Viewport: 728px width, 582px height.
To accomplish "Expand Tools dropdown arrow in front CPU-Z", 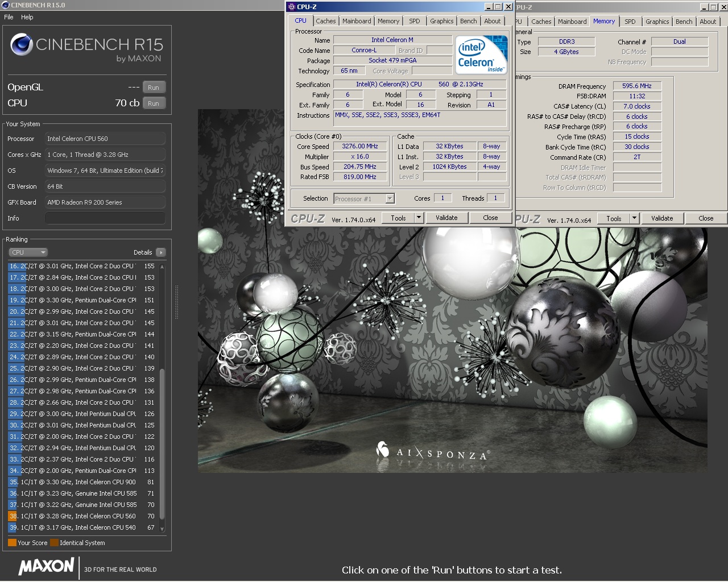I will 419,218.
